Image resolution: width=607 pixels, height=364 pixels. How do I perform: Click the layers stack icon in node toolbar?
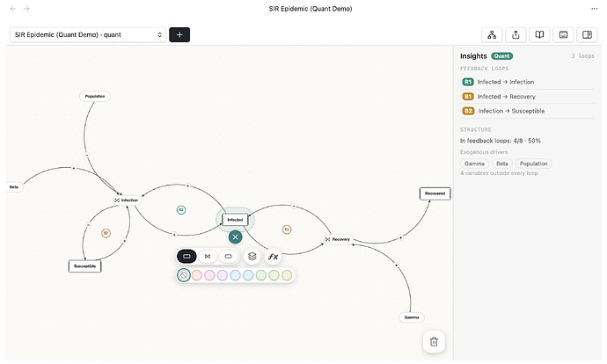(x=252, y=256)
